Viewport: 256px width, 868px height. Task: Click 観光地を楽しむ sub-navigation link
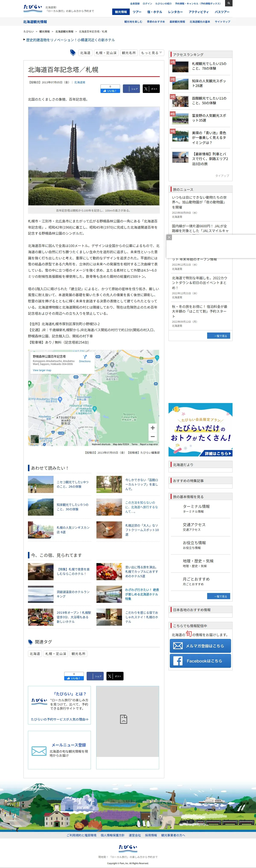click(133, 22)
